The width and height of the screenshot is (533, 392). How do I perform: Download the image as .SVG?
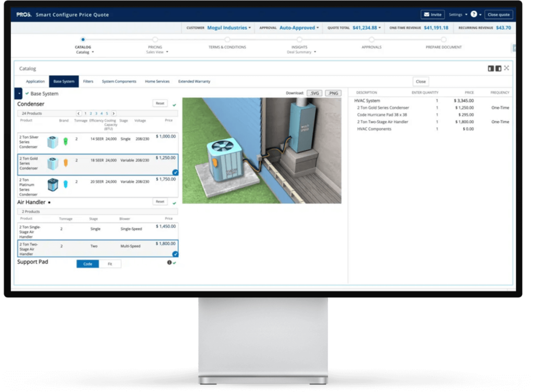pos(314,93)
